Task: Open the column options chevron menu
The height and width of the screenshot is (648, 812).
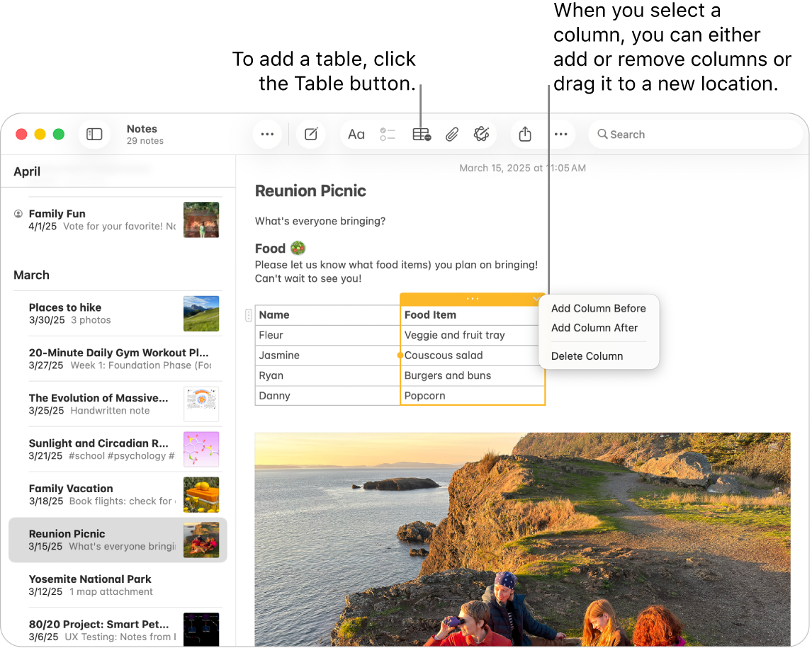Action: coord(536,299)
